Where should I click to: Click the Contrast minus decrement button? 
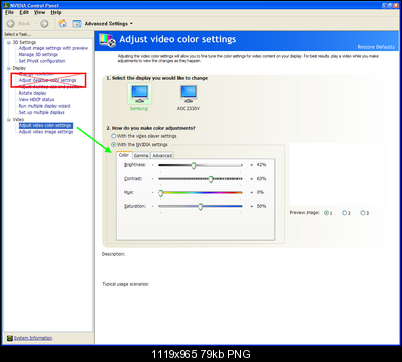point(153,179)
